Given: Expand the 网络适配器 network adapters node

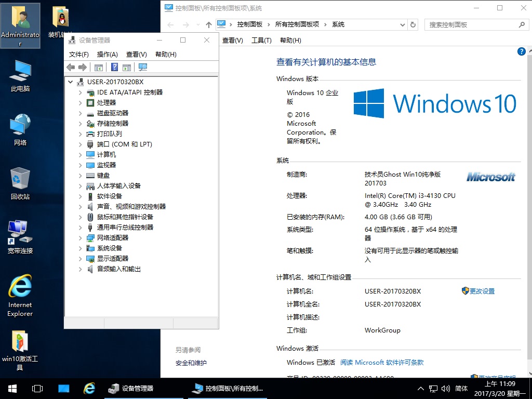Looking at the screenshot, I should tap(80, 238).
